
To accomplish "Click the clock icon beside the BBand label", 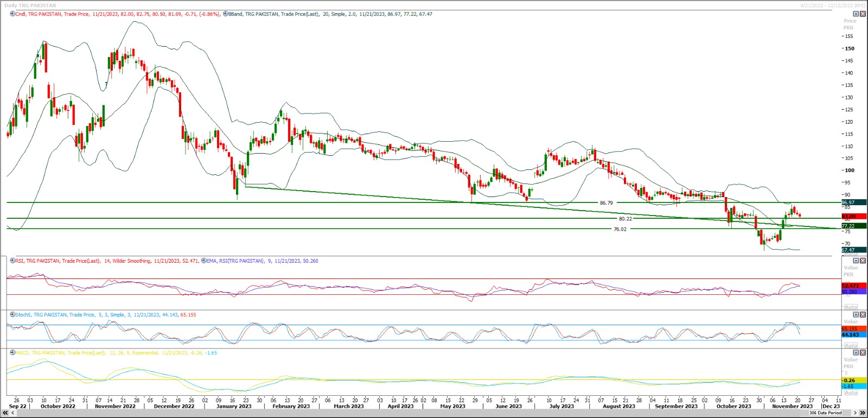I will tap(225, 14).
